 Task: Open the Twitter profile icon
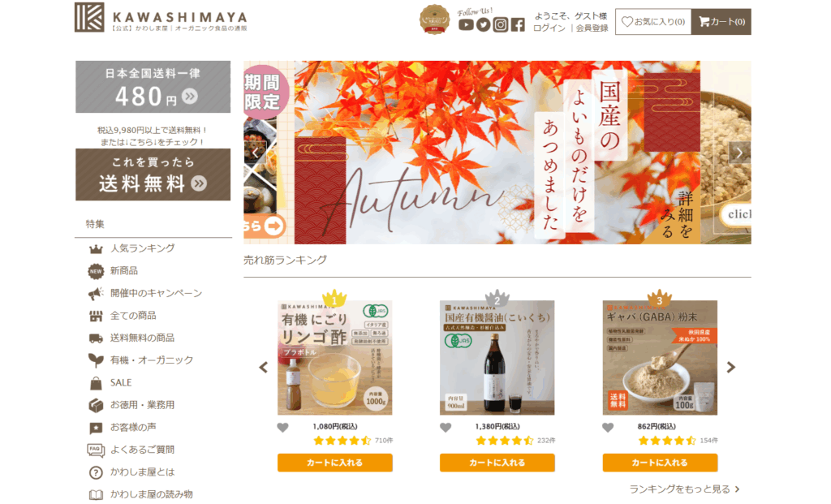pyautogui.click(x=483, y=25)
